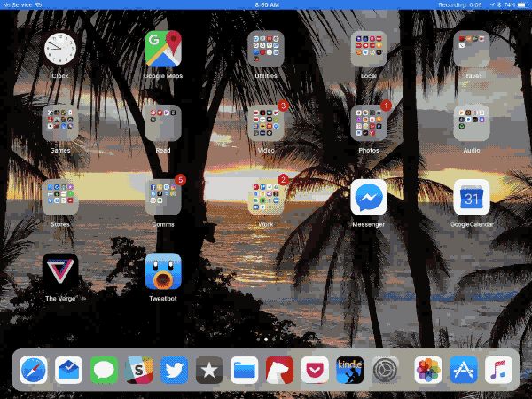Open the Utilities folder
532x399 pixels.
click(266, 49)
